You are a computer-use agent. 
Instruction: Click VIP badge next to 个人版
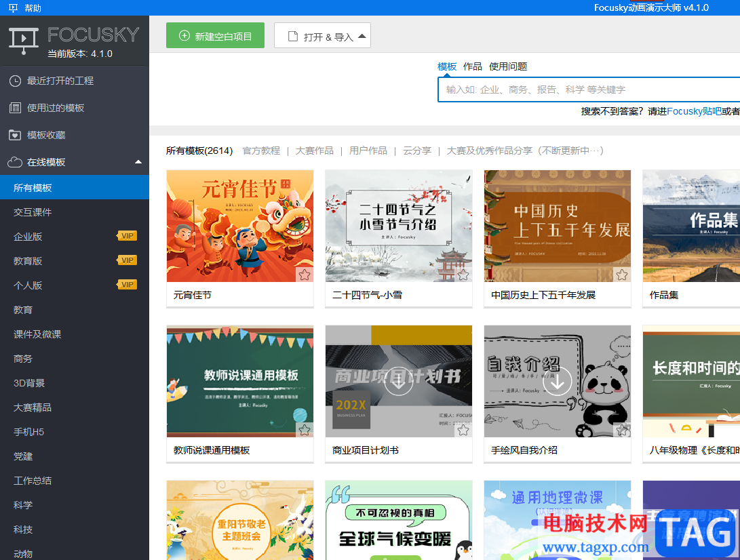point(127,285)
